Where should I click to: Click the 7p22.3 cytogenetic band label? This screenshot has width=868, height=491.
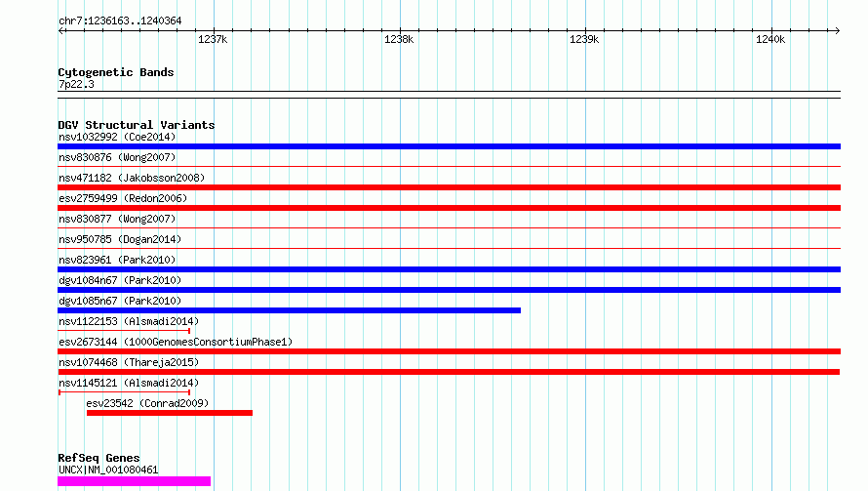(x=76, y=84)
